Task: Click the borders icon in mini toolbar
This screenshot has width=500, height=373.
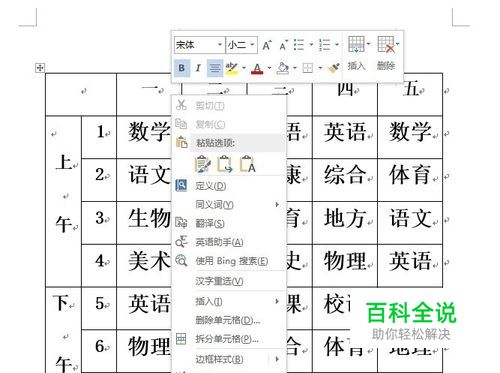Action: pos(308,68)
